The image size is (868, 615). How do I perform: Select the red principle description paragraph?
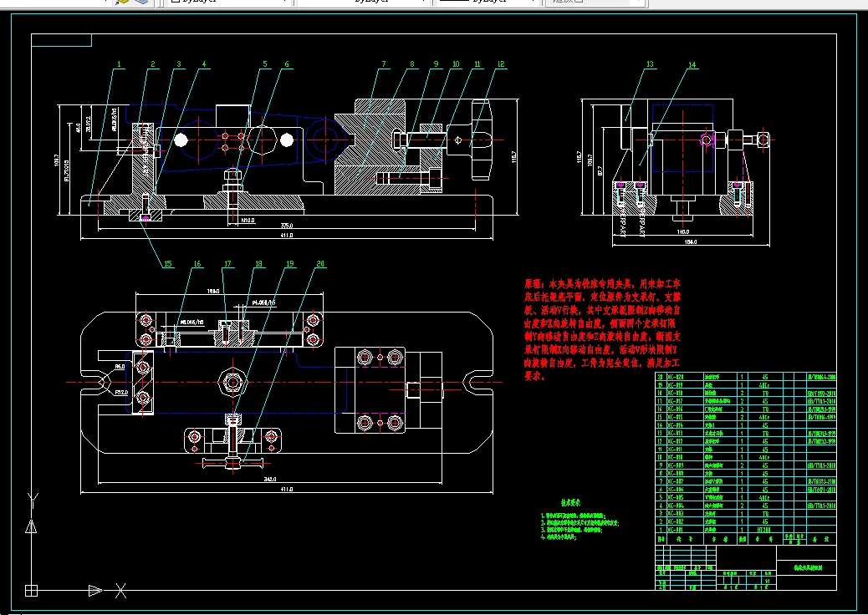click(x=603, y=329)
